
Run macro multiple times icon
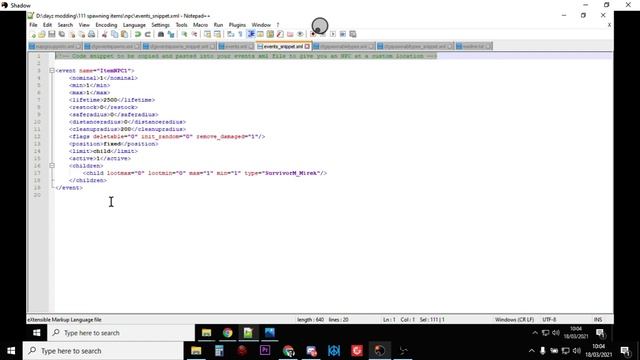click(342, 34)
